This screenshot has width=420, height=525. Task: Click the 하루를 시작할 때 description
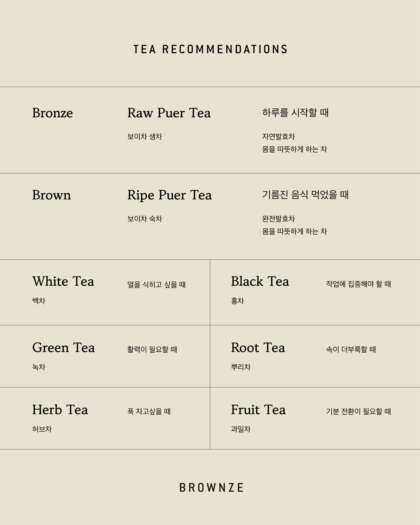coord(295,113)
